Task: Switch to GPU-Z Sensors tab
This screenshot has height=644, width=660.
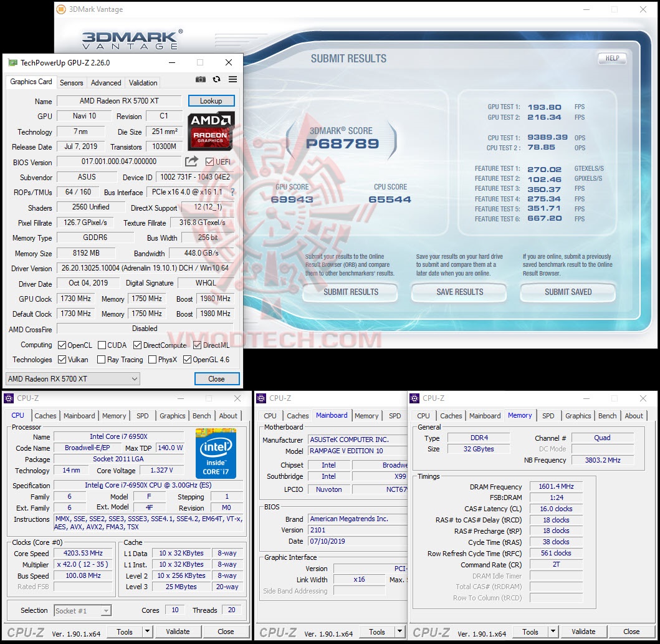Action: 71,82
